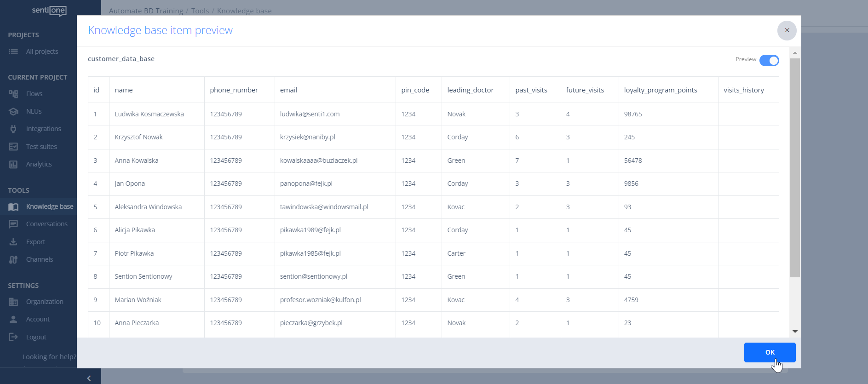Viewport: 868px width, 384px height.
Task: Click the Test suites icon
Action: click(x=13, y=147)
